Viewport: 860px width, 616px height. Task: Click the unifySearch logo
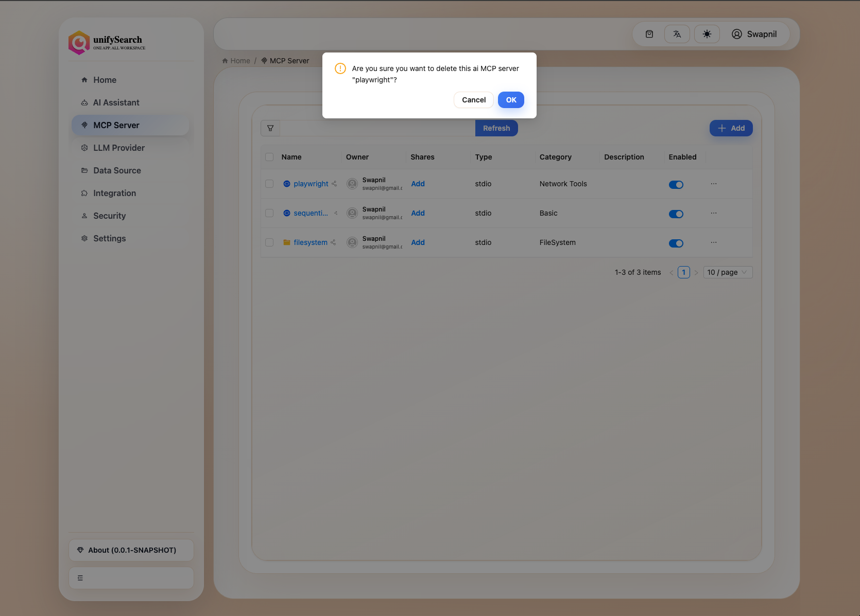click(107, 43)
